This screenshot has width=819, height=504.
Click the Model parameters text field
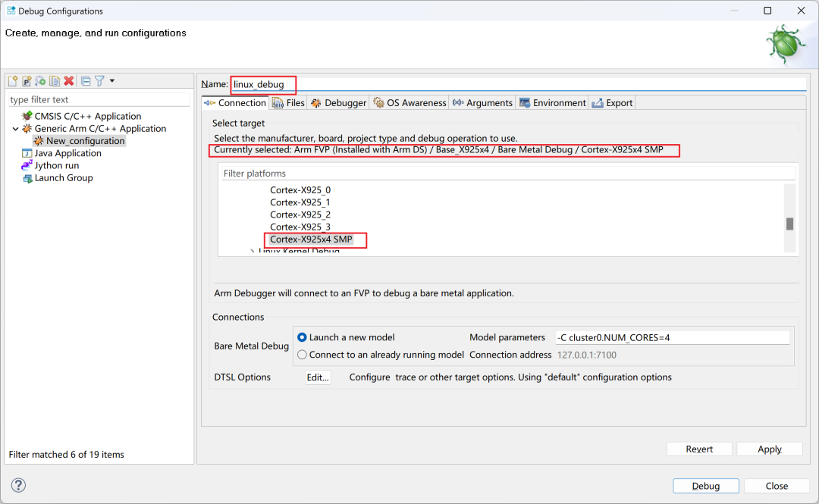(672, 337)
